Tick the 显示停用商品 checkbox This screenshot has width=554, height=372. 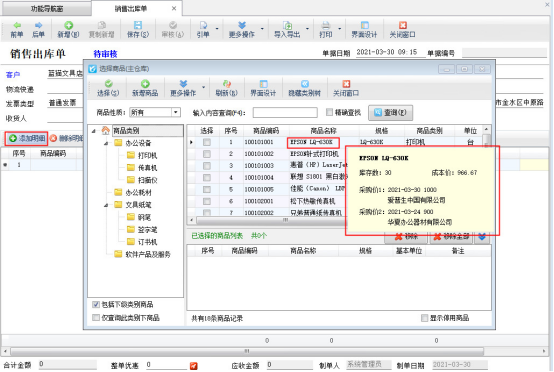point(424,318)
